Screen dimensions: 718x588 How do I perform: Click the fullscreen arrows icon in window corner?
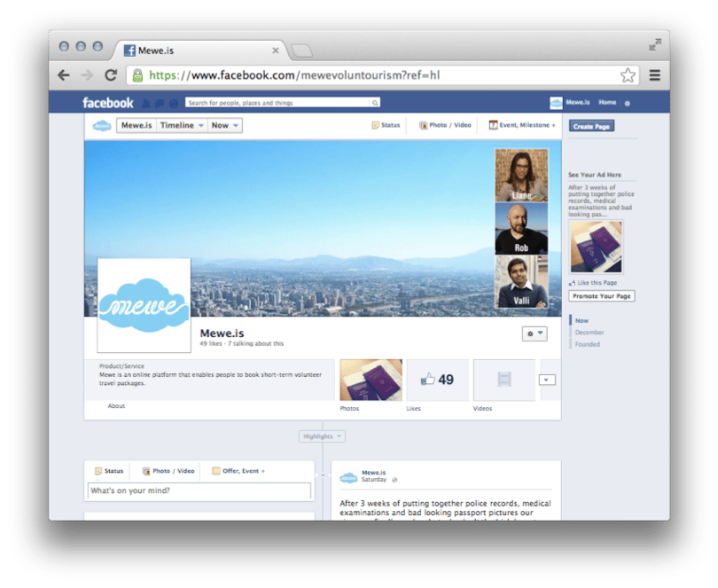click(x=655, y=45)
